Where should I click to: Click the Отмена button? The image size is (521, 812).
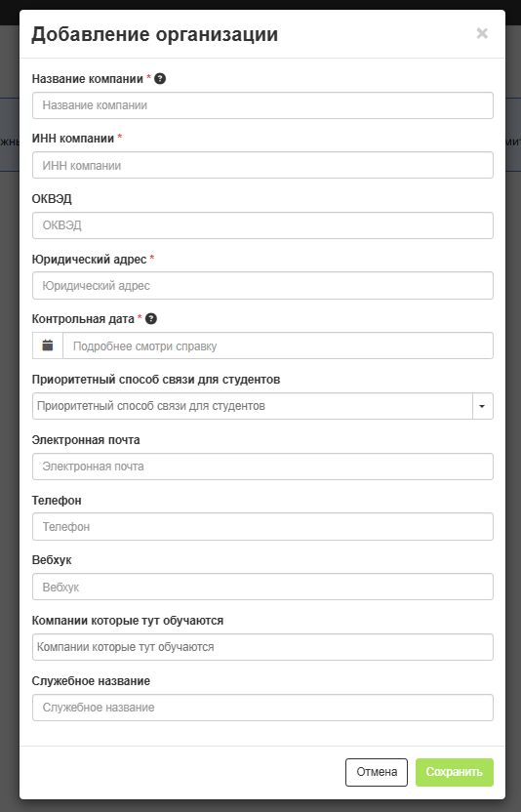point(377,772)
